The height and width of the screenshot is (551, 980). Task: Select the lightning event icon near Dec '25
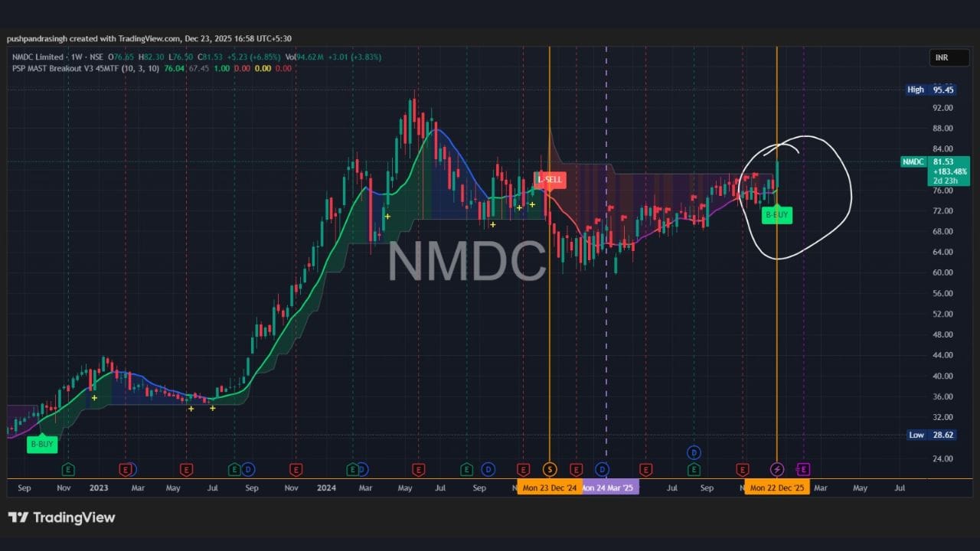(776, 469)
